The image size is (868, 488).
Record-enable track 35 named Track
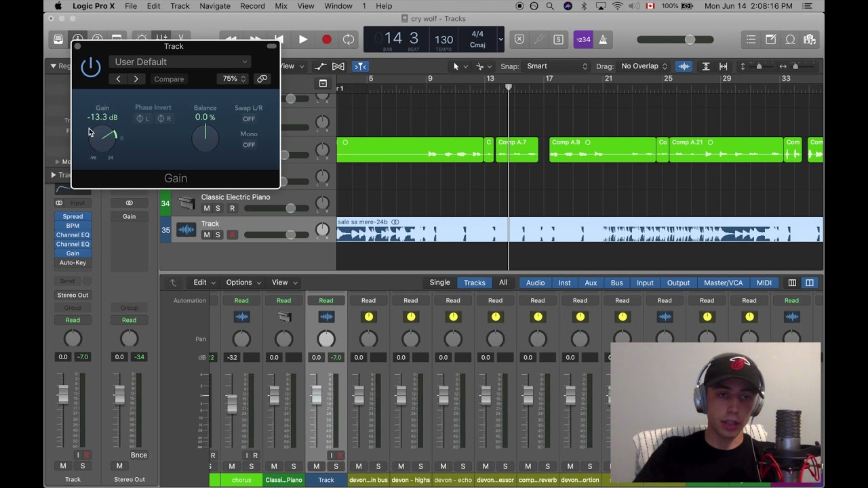coord(232,235)
